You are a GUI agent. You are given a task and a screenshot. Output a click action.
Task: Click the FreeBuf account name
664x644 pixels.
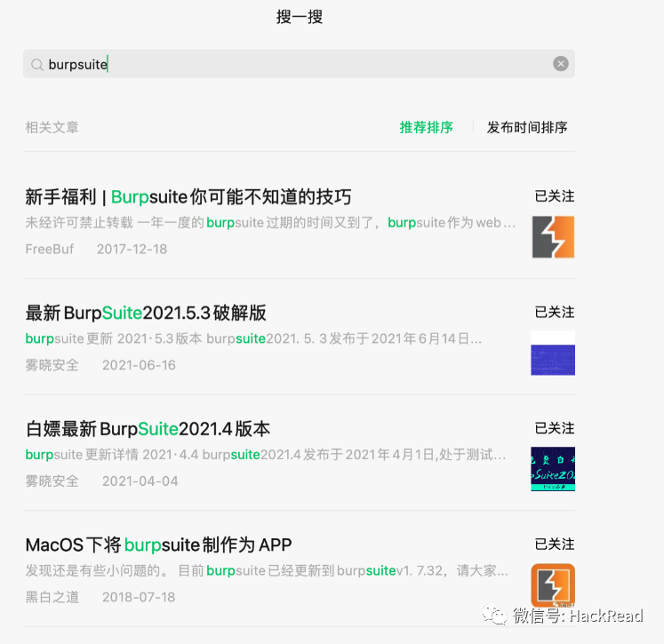click(x=50, y=250)
